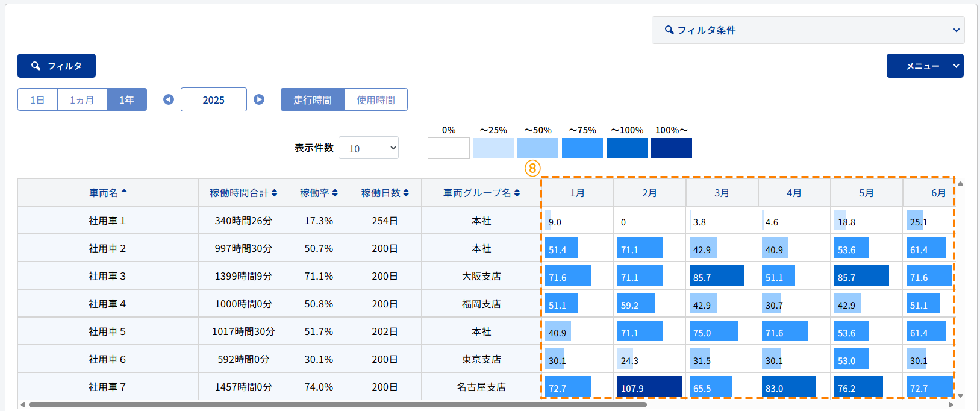This screenshot has width=980, height=411.
Task: Switch to 使用時間 view
Action: pyautogui.click(x=376, y=100)
